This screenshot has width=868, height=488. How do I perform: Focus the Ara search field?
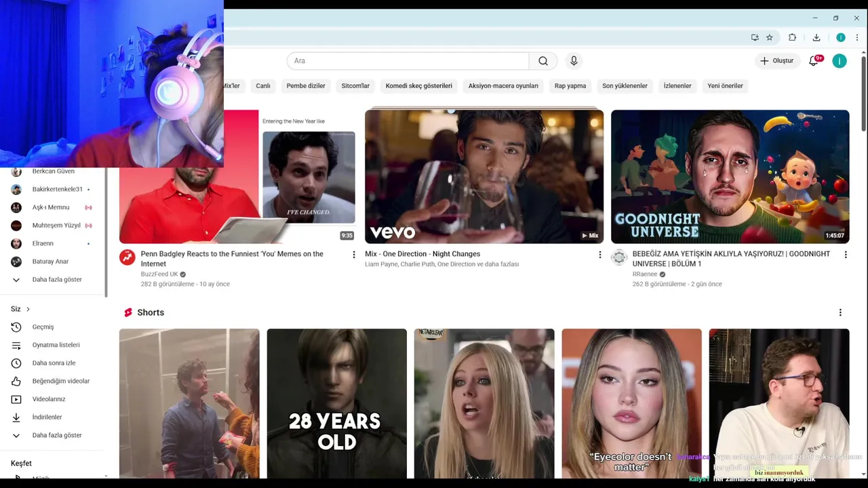coord(408,61)
